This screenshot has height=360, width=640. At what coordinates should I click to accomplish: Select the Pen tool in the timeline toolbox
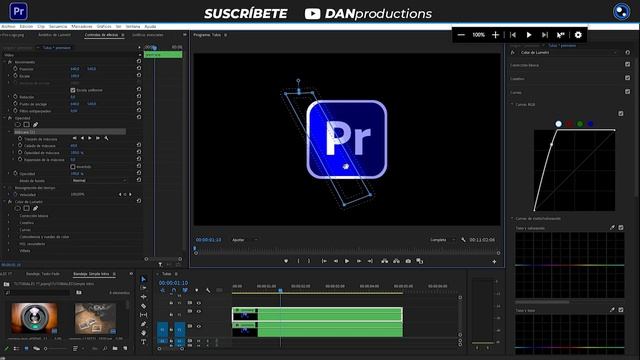(143, 324)
